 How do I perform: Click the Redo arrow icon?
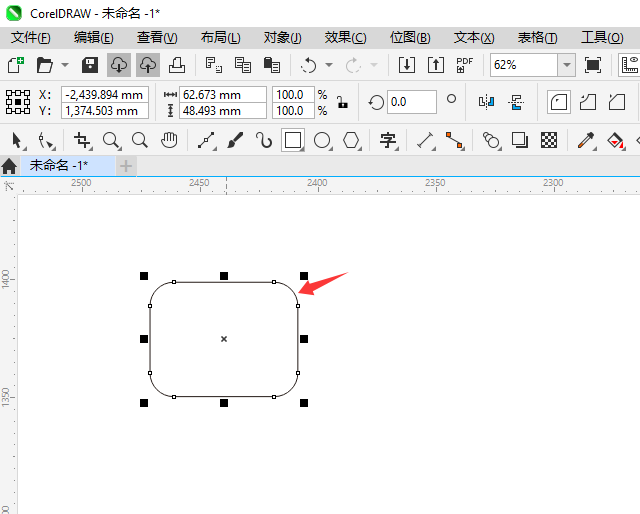tap(353, 65)
